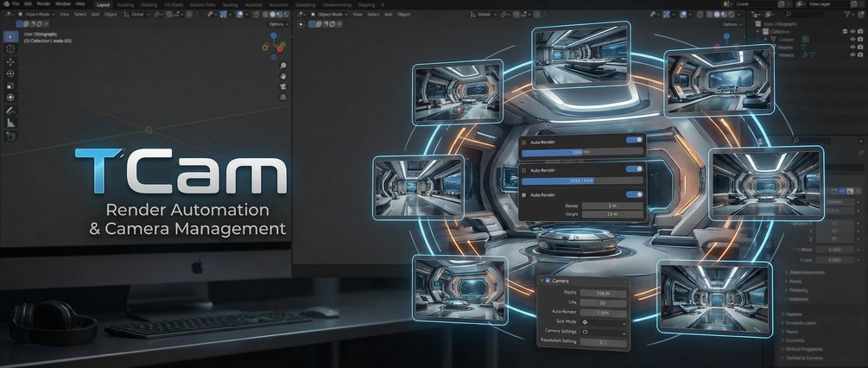The image size is (868, 368).
Task: Click the zoom magnifier in left viewport
Action: (x=283, y=66)
